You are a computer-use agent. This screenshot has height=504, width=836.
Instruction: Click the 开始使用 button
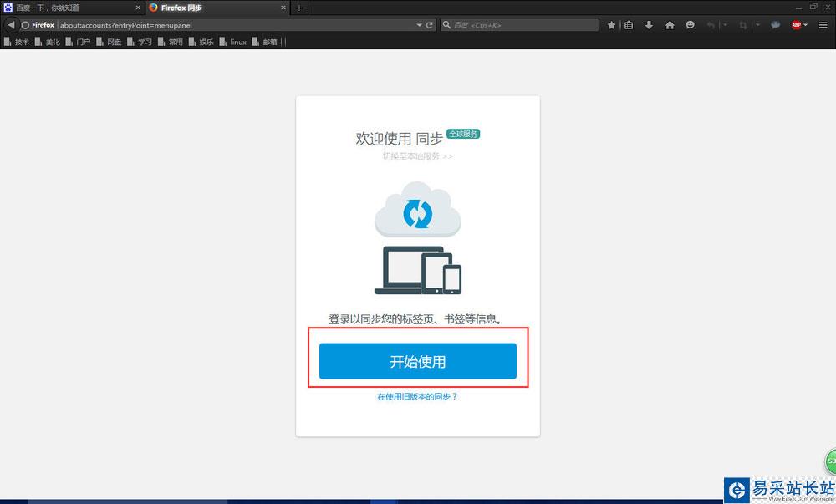click(x=417, y=361)
